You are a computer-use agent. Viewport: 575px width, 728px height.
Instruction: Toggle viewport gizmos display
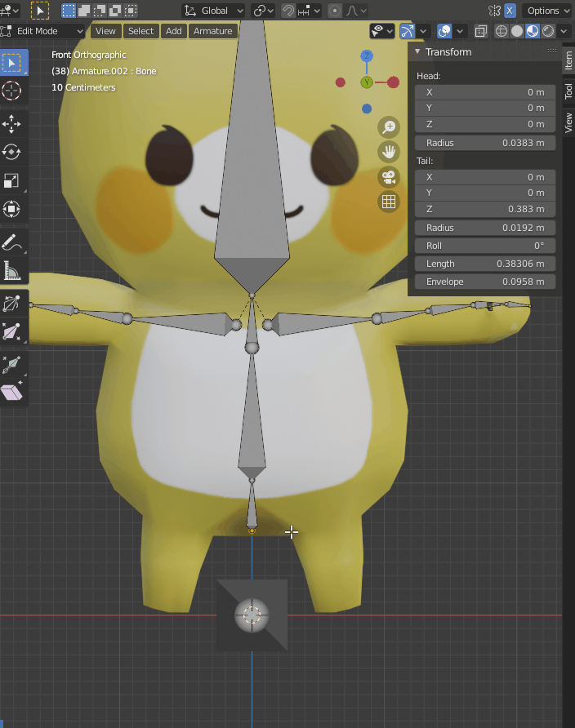click(408, 31)
